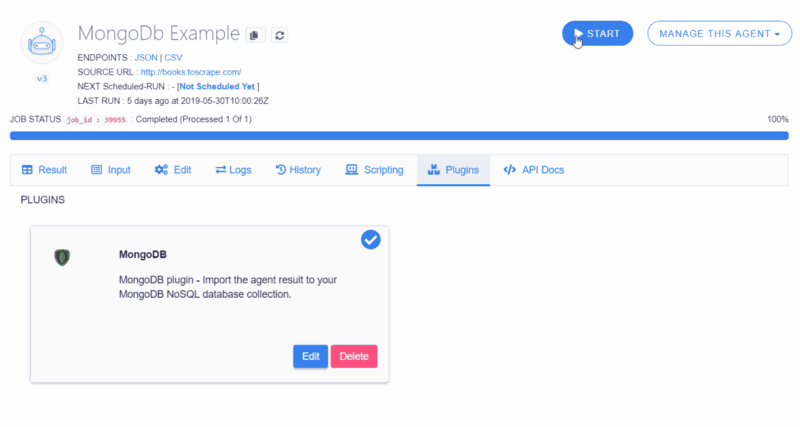Open the JSON endpoint link
This screenshot has height=427, width=800.
[x=146, y=58]
